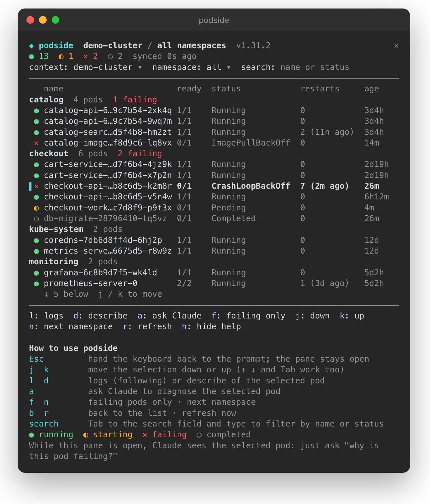This screenshot has width=430, height=504.
Task: Click the podside diamond logo icon
Action: (x=32, y=46)
